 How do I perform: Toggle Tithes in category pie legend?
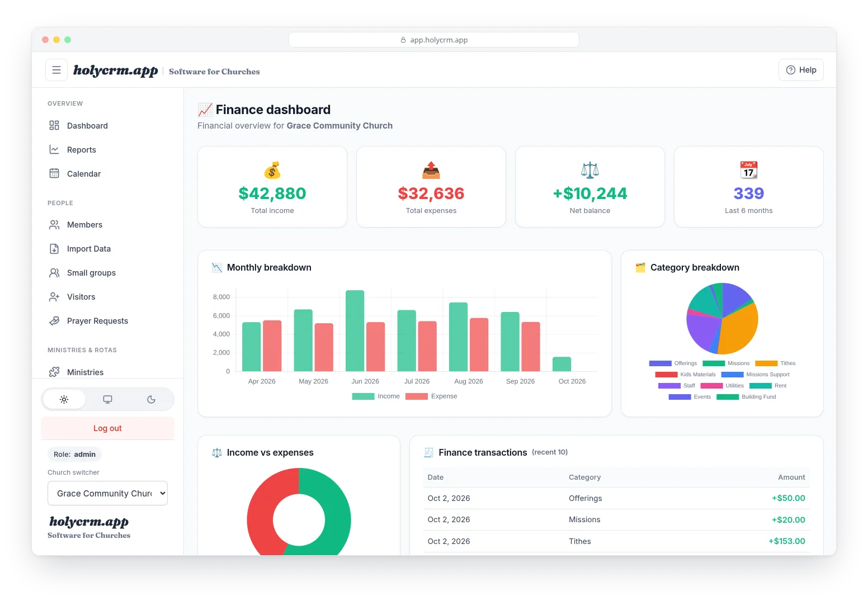775,363
